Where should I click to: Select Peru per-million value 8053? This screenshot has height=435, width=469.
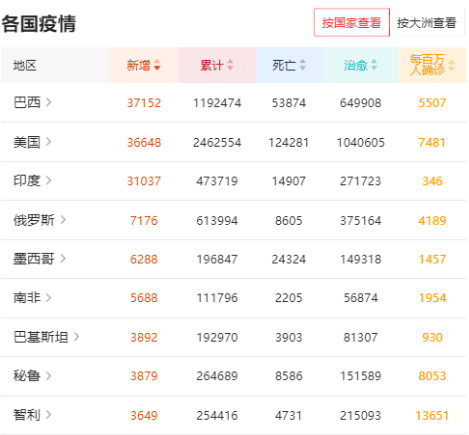[432, 376]
